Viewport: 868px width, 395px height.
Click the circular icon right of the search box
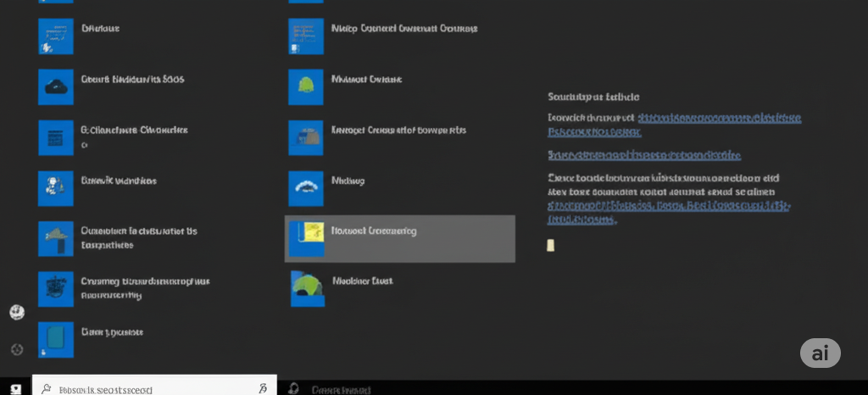294,388
